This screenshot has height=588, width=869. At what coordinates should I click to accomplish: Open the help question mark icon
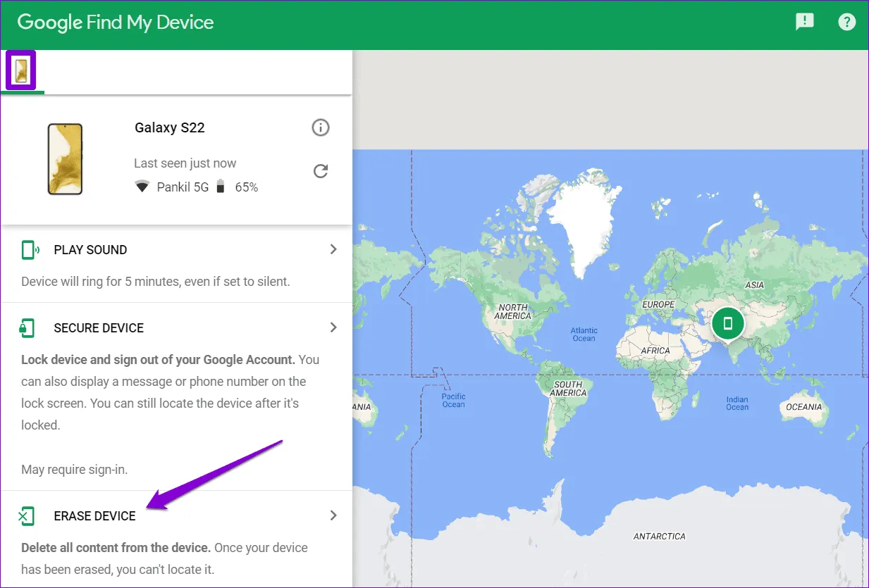point(846,22)
